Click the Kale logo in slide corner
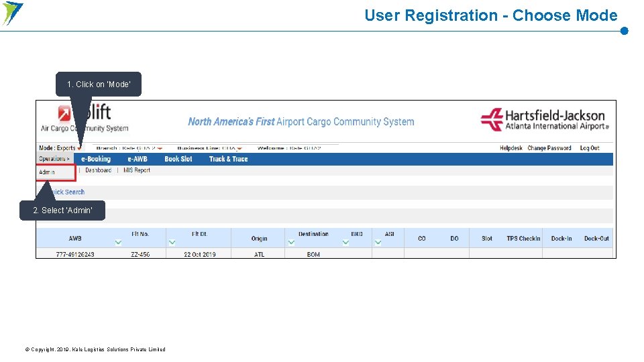The height and width of the screenshot is (362, 644). point(12,13)
